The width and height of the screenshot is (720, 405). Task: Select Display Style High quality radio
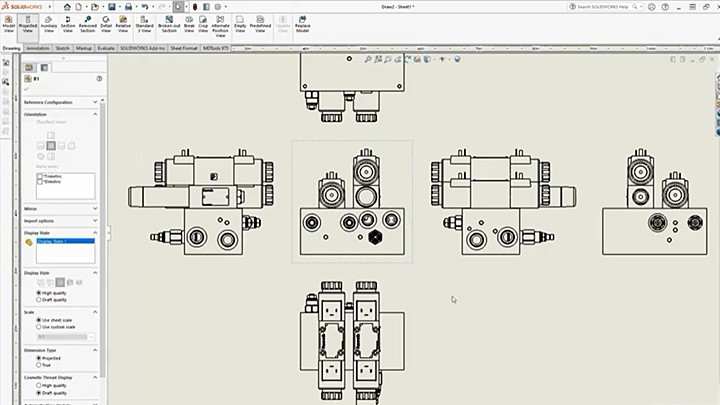click(39, 293)
